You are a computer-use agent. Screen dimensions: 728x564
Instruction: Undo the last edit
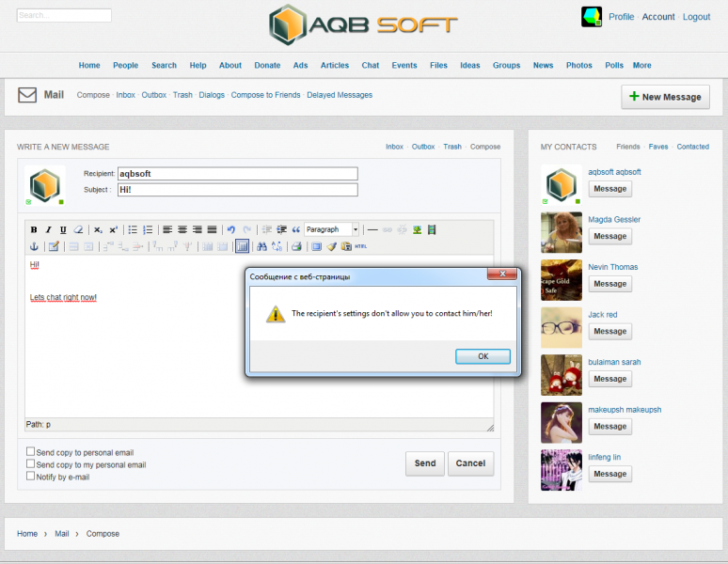[x=231, y=229]
